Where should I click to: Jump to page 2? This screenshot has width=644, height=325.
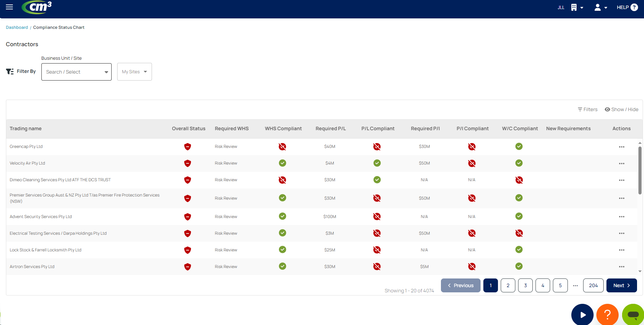point(508,285)
